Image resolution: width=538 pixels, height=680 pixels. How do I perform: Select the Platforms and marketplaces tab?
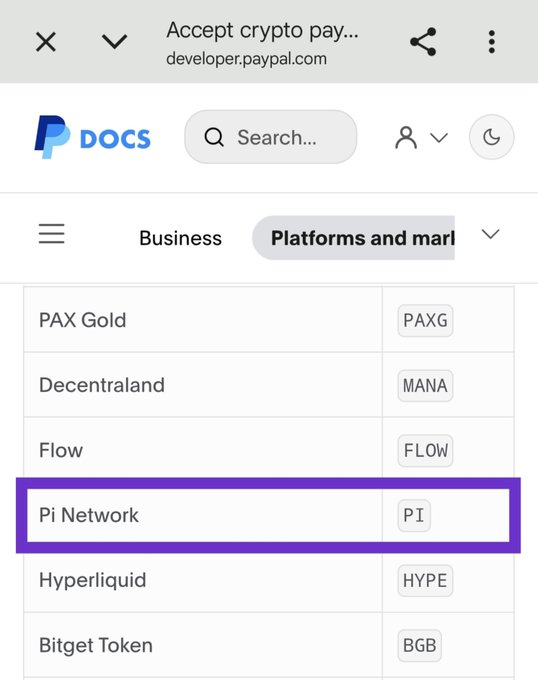point(353,238)
